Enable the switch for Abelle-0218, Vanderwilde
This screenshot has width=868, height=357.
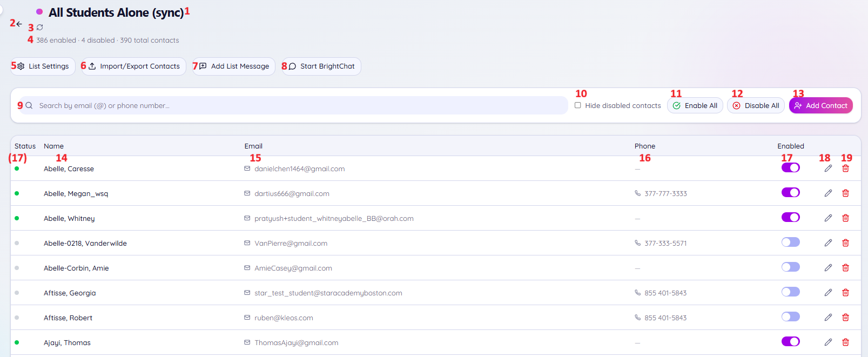(x=791, y=242)
